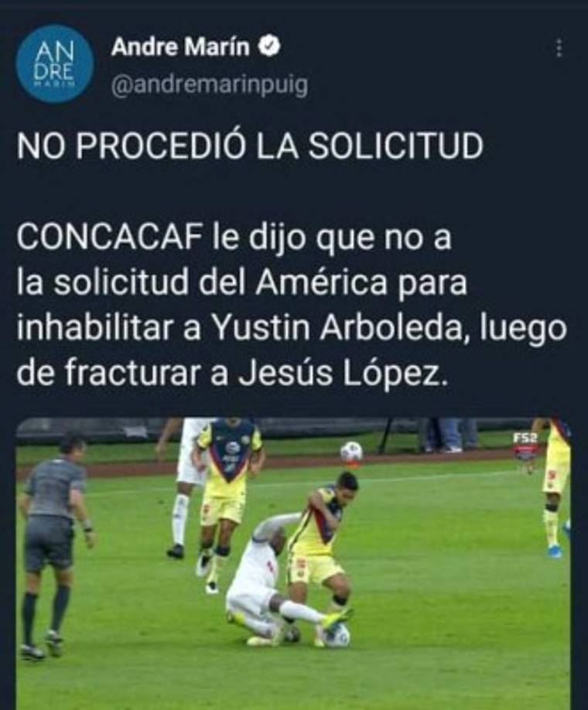Open the tweet's three-dot more options menu
Viewport: 588px width, 710px height.
559,48
